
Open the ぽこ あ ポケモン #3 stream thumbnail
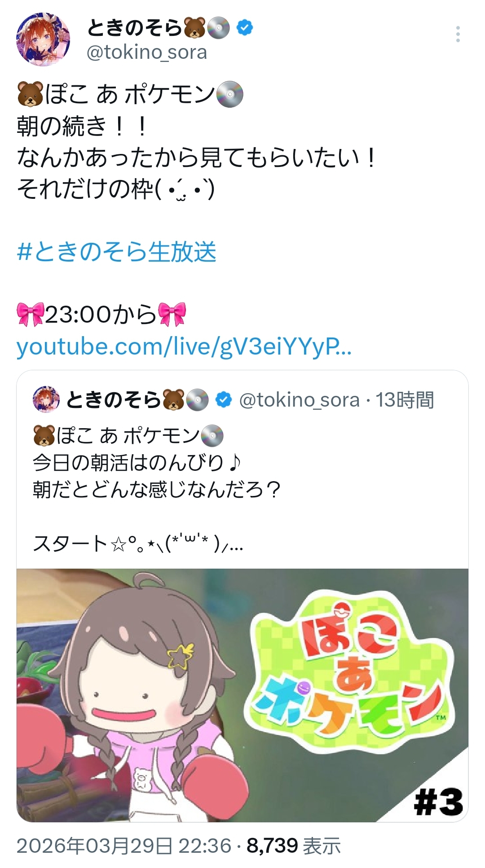pyautogui.click(x=242, y=695)
